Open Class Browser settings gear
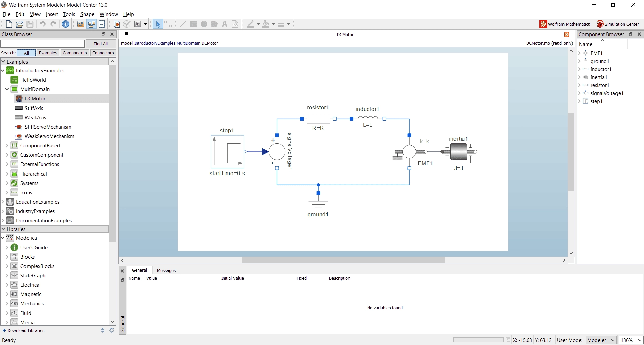This screenshot has height=345, width=644. (112, 330)
